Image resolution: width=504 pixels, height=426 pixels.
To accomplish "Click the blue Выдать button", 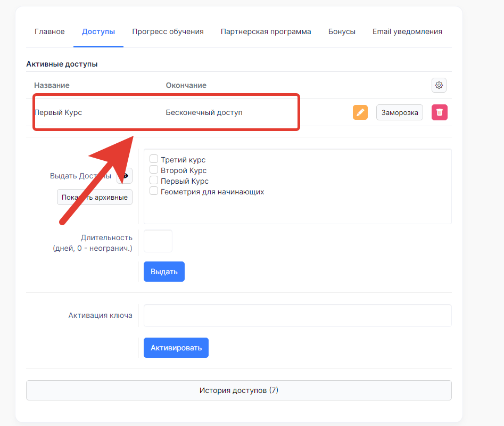I will [x=164, y=272].
